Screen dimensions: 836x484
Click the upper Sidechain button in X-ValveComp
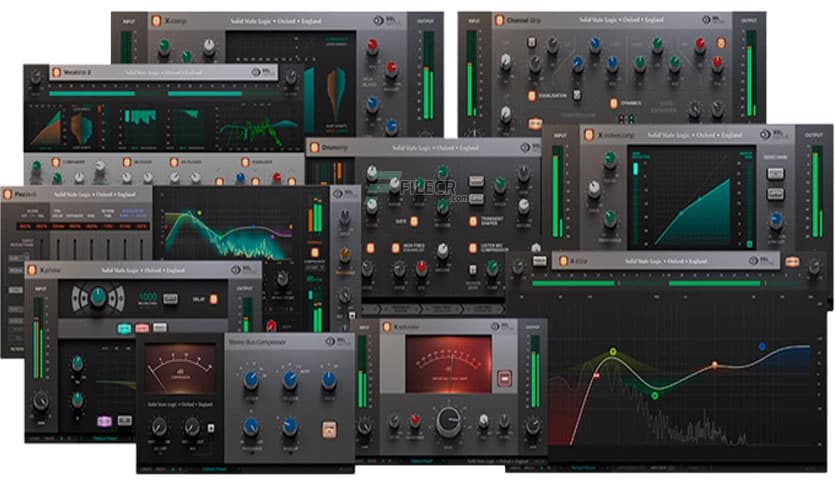pos(775,173)
